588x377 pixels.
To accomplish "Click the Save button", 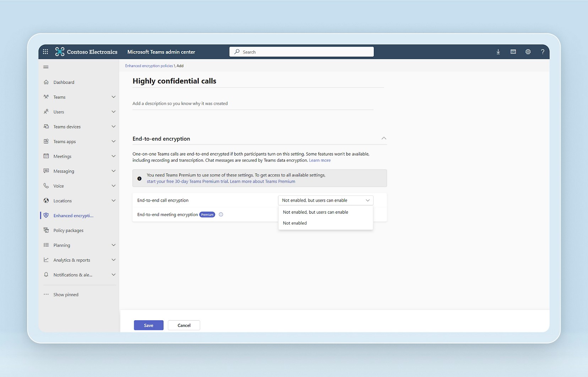I will pos(148,325).
